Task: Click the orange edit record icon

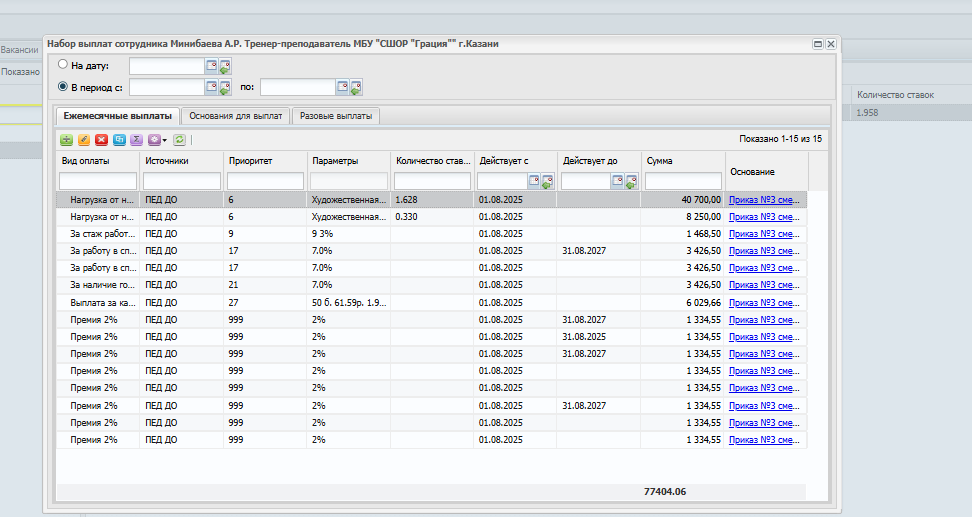Action: click(x=84, y=140)
